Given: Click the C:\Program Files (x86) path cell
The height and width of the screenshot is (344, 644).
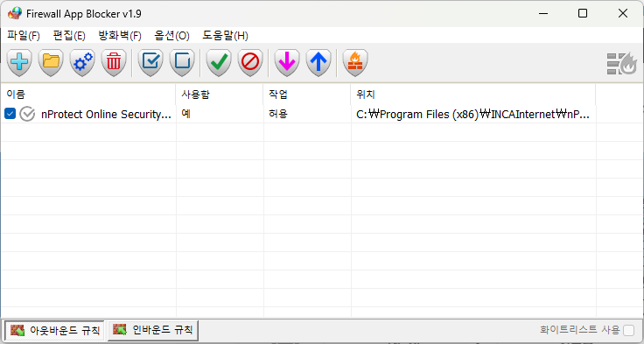Looking at the screenshot, I should coord(473,115).
